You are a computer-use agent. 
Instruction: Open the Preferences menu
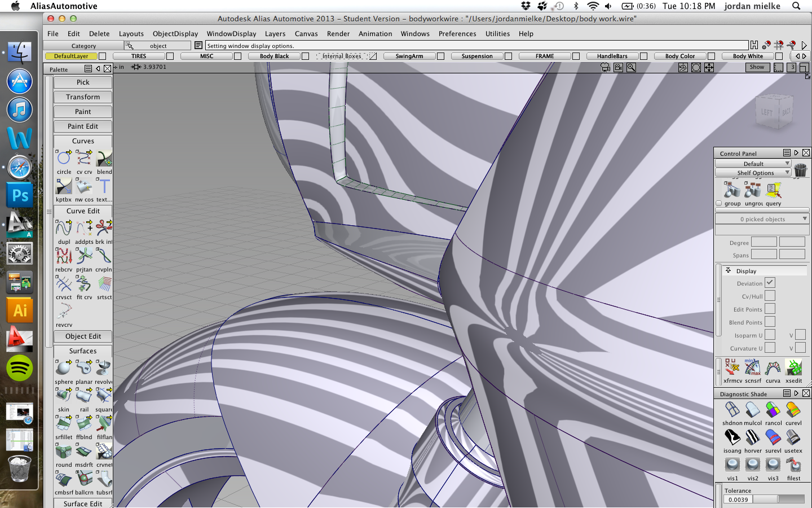click(x=457, y=34)
